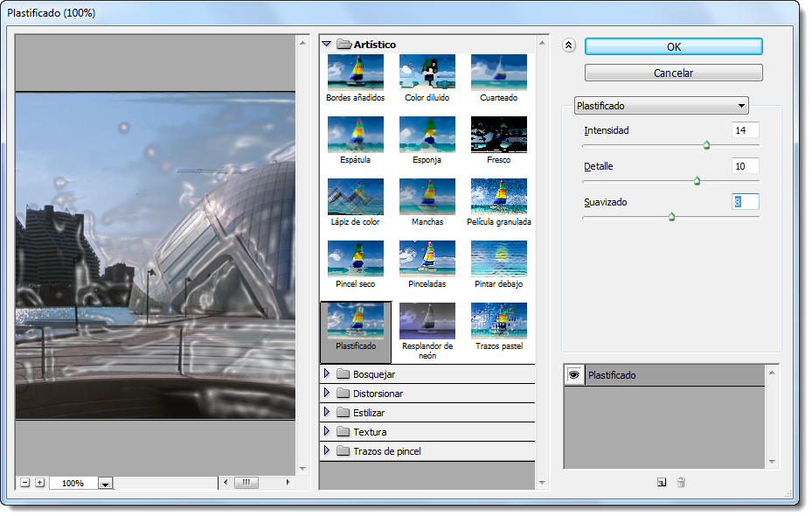
Task: Click the 100% zoom level field
Action: pos(73,484)
